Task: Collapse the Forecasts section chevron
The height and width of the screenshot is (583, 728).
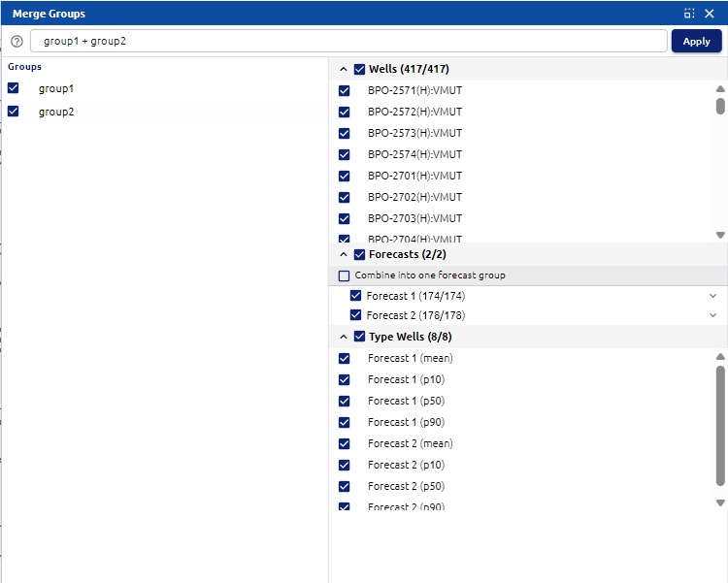Action: pos(344,254)
